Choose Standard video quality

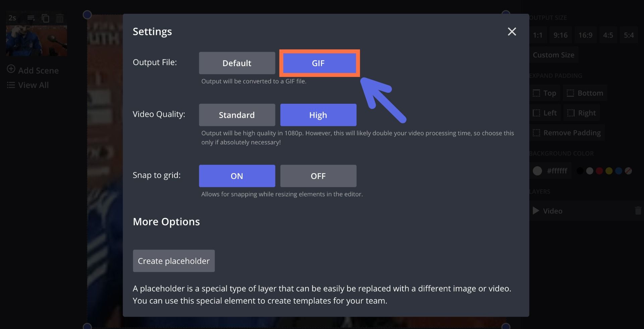[x=237, y=115]
